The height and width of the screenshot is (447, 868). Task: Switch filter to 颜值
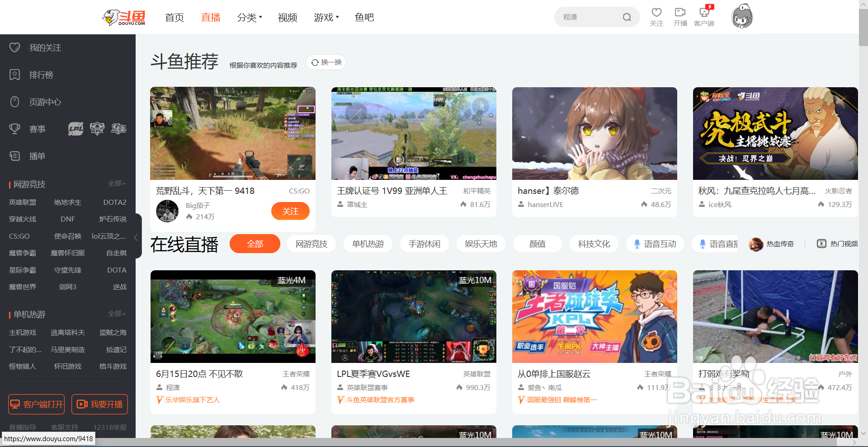tap(537, 244)
